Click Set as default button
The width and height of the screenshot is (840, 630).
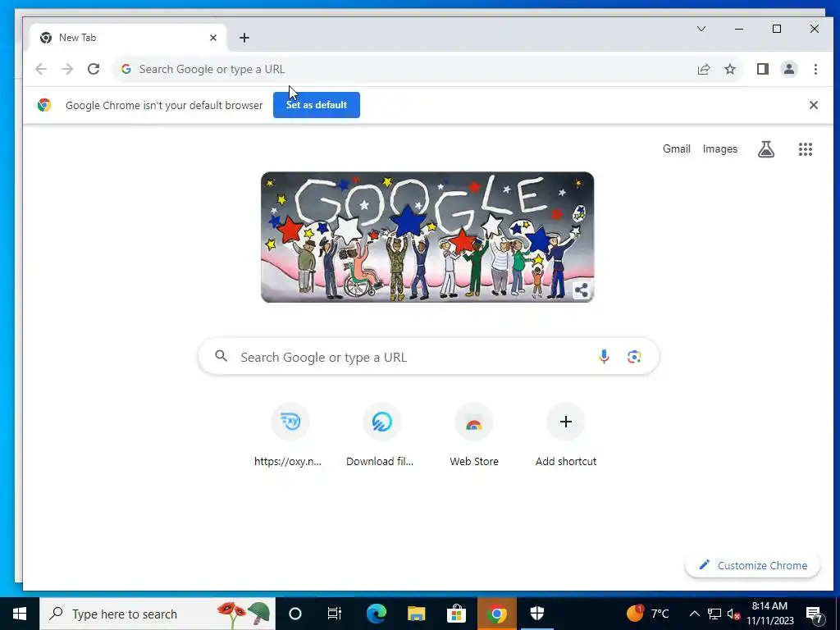pyautogui.click(x=317, y=105)
